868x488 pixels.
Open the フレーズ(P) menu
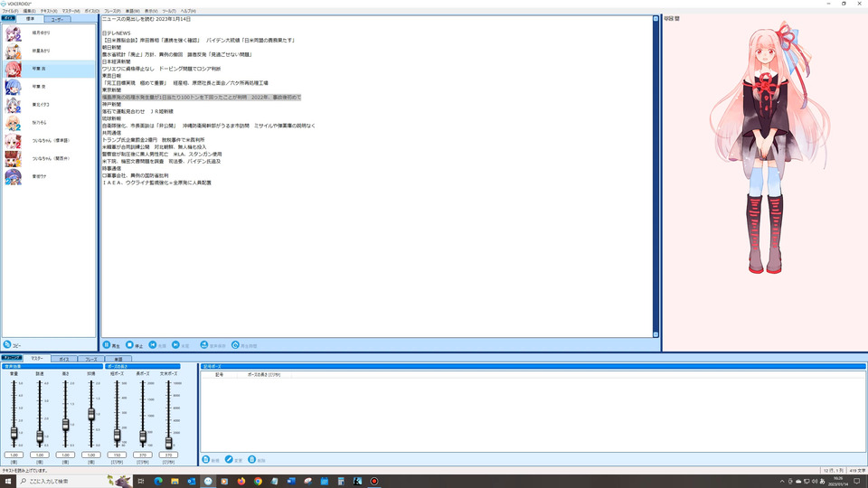[112, 11]
